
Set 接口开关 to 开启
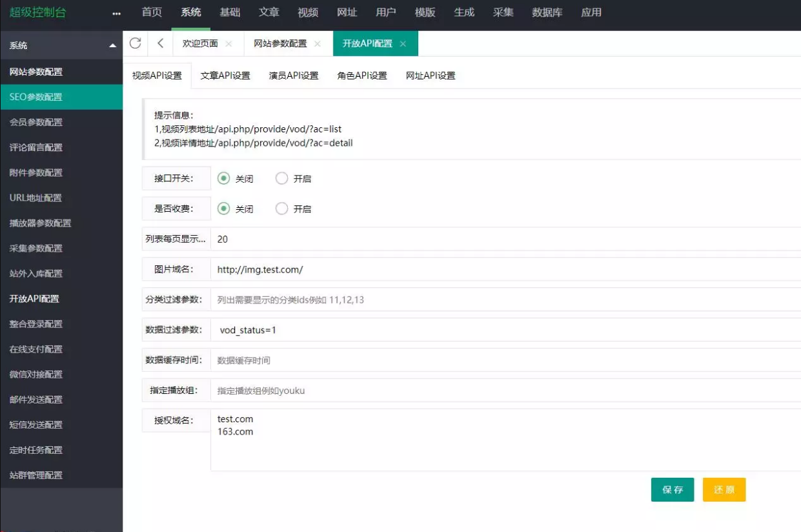[x=281, y=179]
